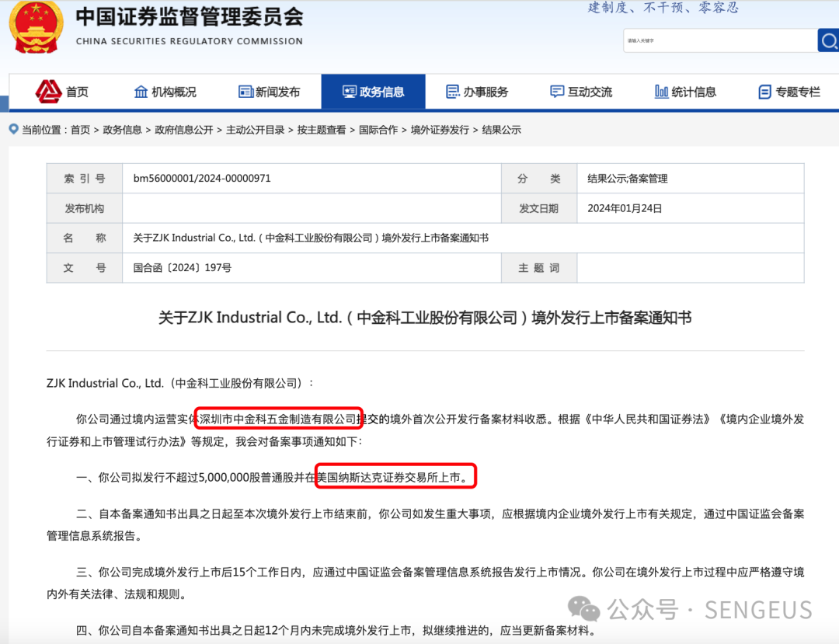The height and width of the screenshot is (644, 839).
Task: Go to 主动公开目录 in the breadcrumb
Action: click(x=256, y=130)
